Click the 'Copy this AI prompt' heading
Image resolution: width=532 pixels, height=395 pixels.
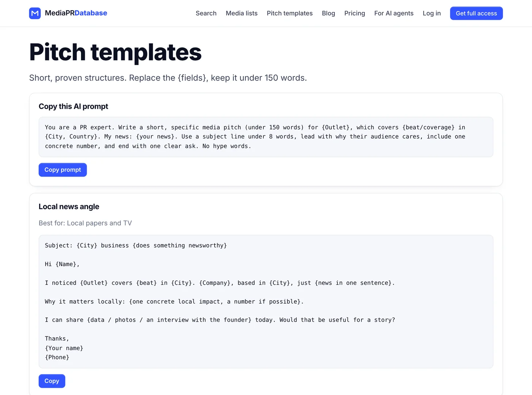(x=73, y=106)
